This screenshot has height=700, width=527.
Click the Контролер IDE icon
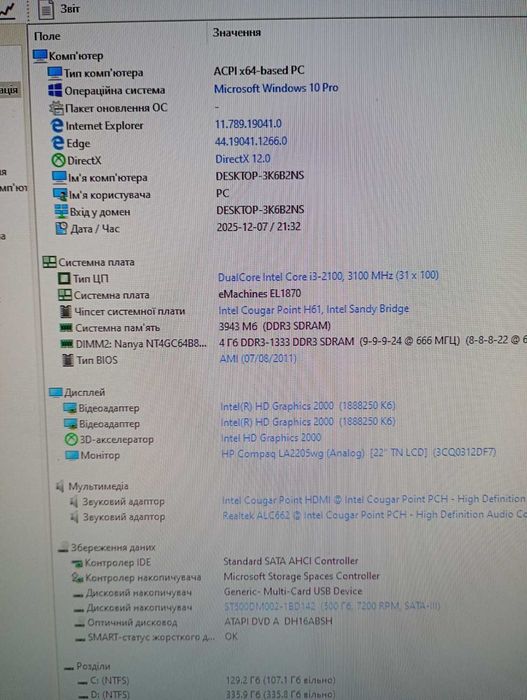(x=77, y=563)
